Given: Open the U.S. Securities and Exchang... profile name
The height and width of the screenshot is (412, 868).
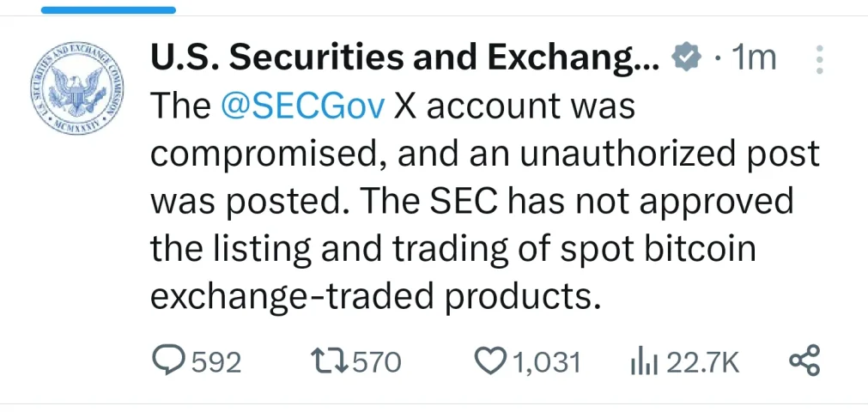Looking at the screenshot, I should click(404, 58).
